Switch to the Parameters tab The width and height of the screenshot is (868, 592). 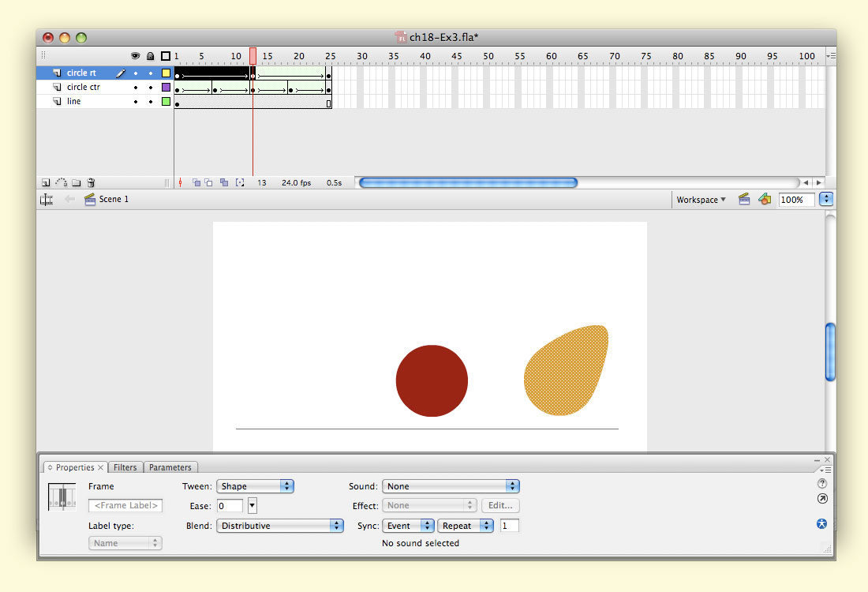coord(170,467)
